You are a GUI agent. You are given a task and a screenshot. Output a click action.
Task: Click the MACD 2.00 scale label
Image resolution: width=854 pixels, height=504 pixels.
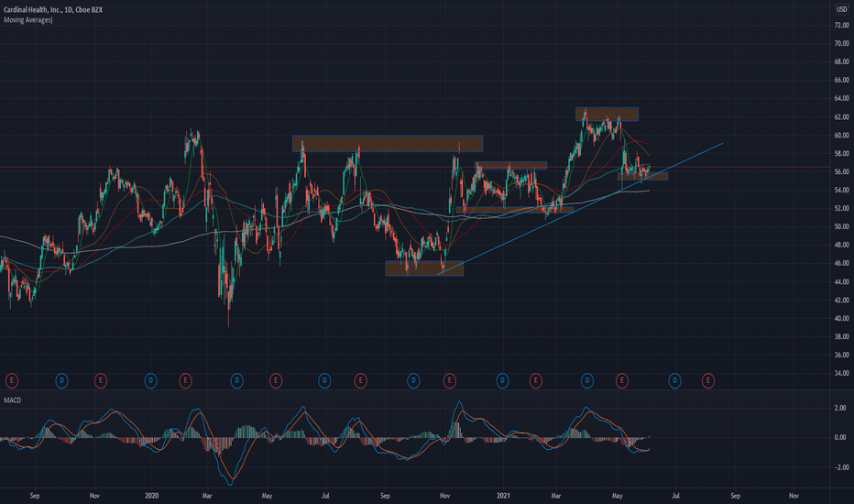click(840, 408)
